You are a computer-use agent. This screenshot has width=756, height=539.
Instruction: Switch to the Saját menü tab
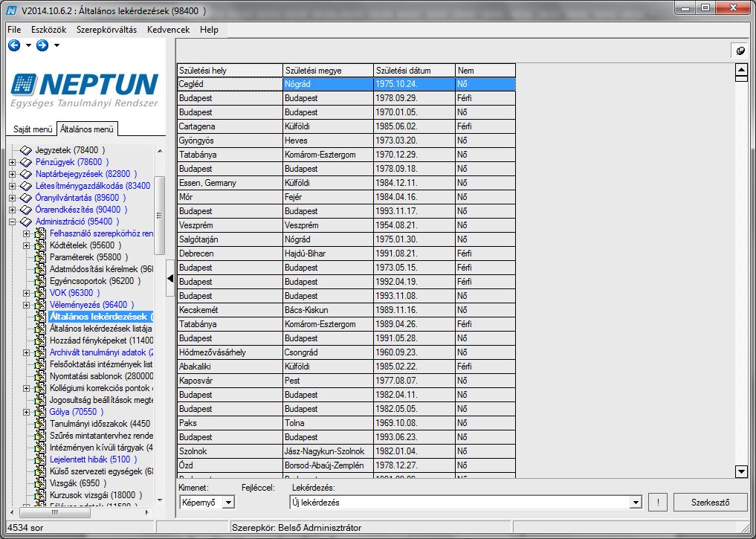pos(32,129)
